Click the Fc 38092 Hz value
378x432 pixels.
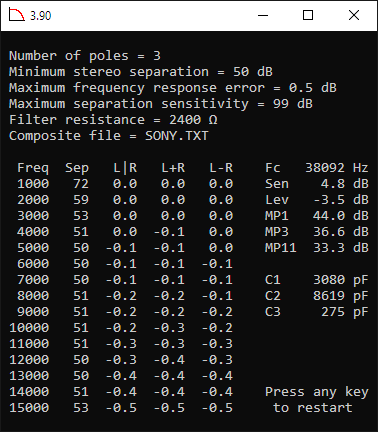[337, 168]
